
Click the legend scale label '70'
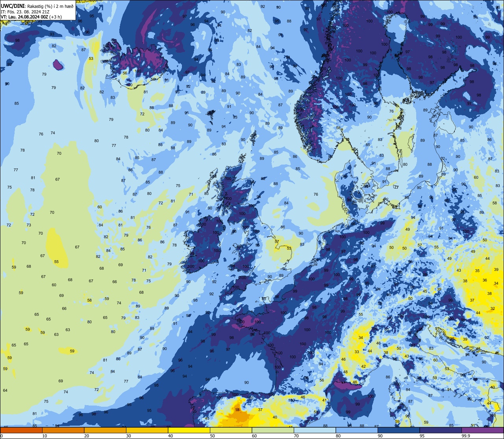pyautogui.click(x=296, y=436)
